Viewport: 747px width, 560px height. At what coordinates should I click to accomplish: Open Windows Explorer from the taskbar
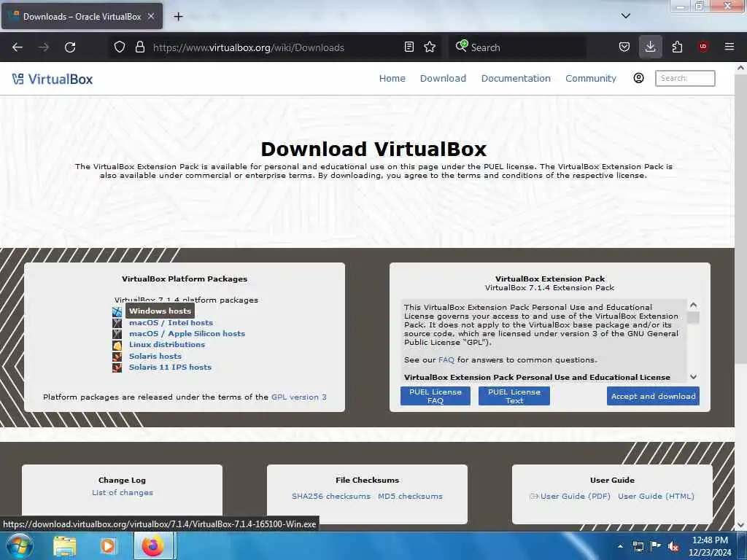pyautogui.click(x=65, y=545)
